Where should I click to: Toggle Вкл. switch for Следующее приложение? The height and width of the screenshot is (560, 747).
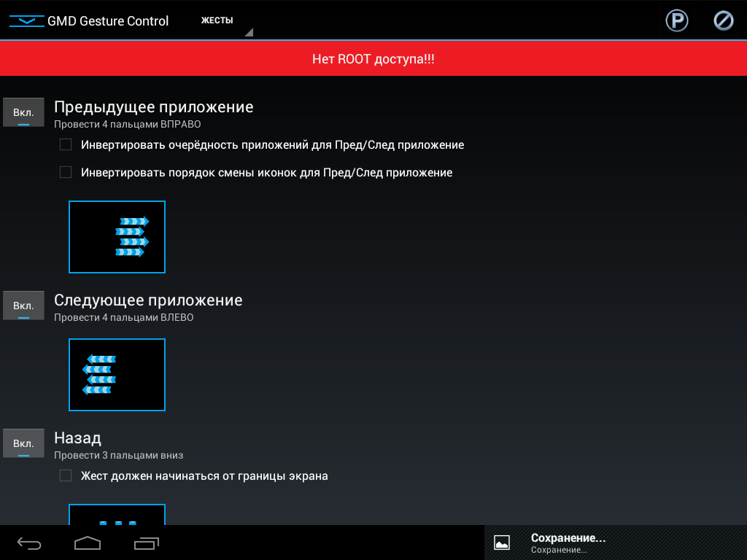point(23,306)
